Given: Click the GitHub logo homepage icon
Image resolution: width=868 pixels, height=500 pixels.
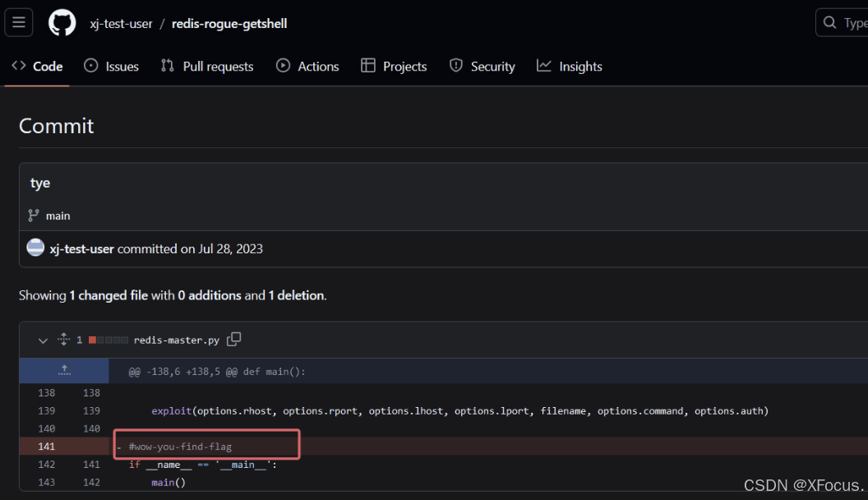Looking at the screenshot, I should [62, 23].
